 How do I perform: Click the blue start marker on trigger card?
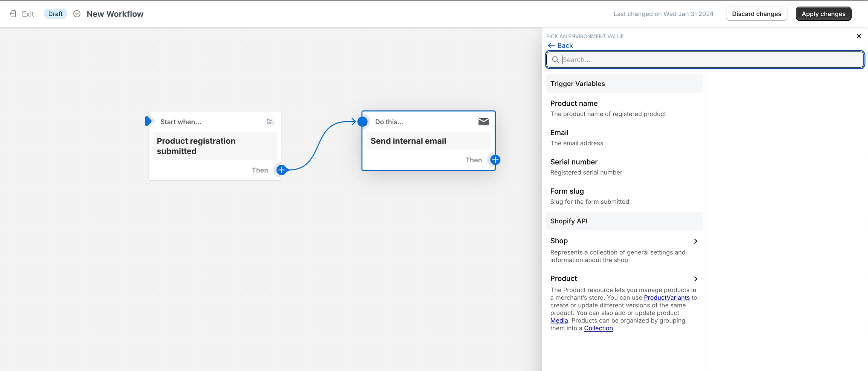[148, 121]
